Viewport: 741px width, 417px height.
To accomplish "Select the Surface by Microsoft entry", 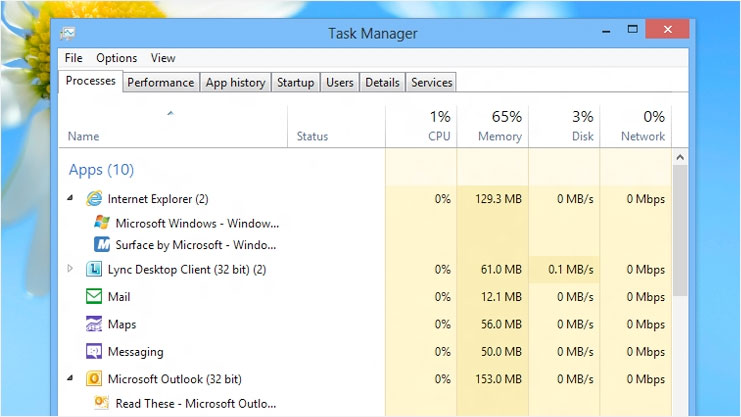I will [x=196, y=245].
